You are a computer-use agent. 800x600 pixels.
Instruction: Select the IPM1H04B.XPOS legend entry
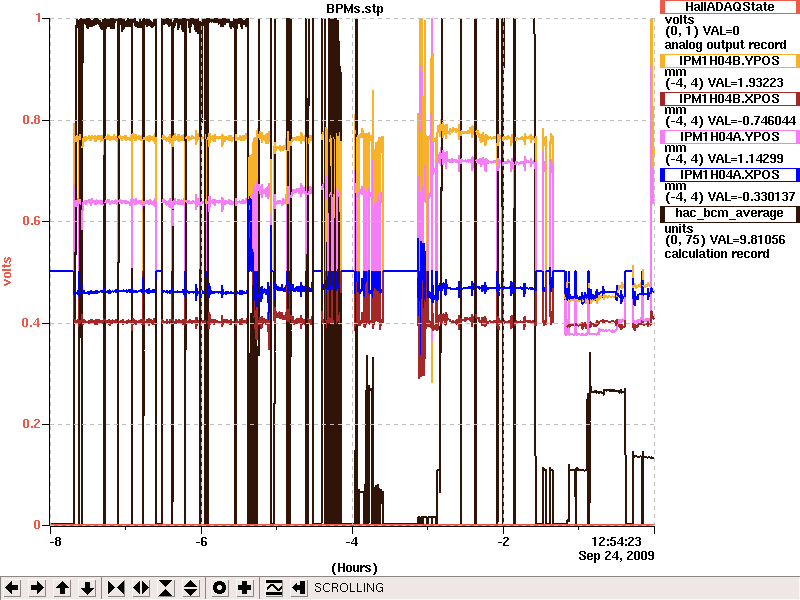[730, 98]
